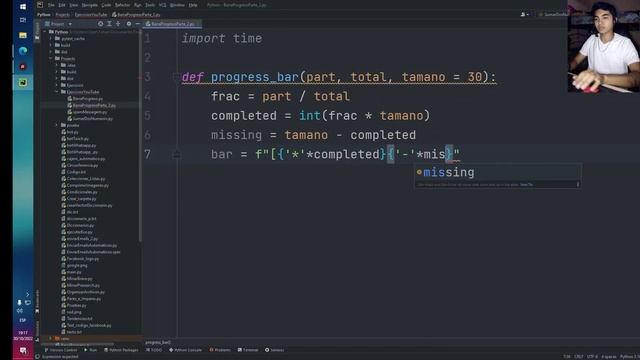Select main.py in the tree
This screenshot has width=640, height=360.
(x=71, y=272)
